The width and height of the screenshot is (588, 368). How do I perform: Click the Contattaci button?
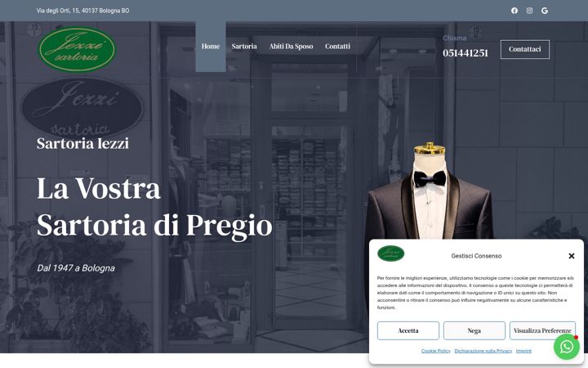[x=524, y=49]
